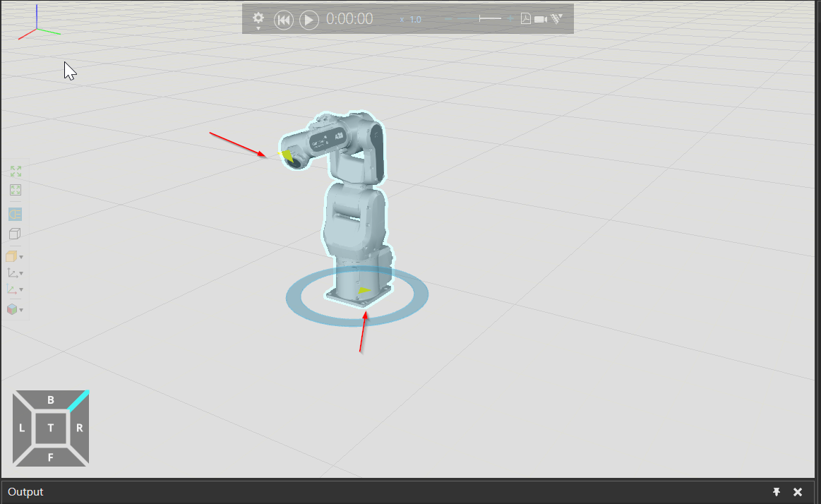The height and width of the screenshot is (504, 821).
Task: Click the shaded cube display icon
Action: pyautogui.click(x=13, y=256)
